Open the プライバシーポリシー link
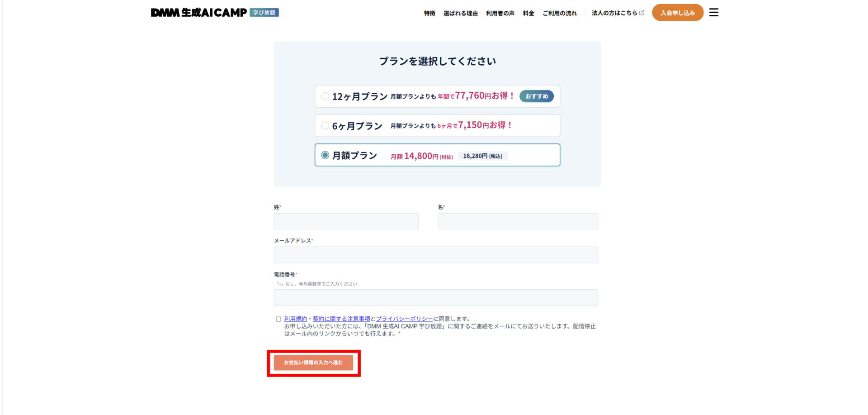The width and height of the screenshot is (868, 415). 405,319
